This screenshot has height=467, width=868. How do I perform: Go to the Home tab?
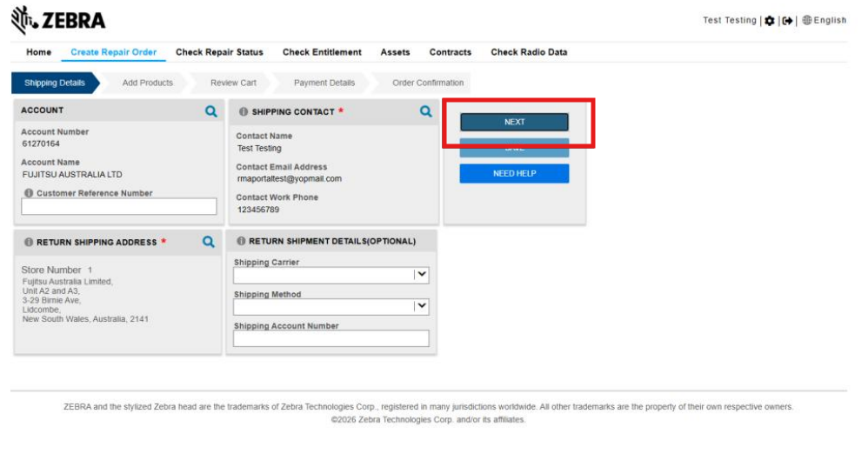(x=39, y=52)
